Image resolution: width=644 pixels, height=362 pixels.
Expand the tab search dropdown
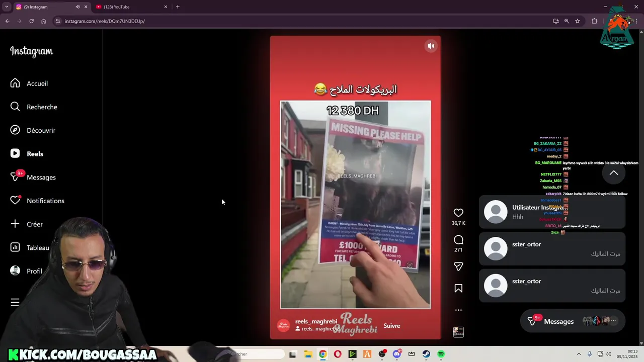6,7
